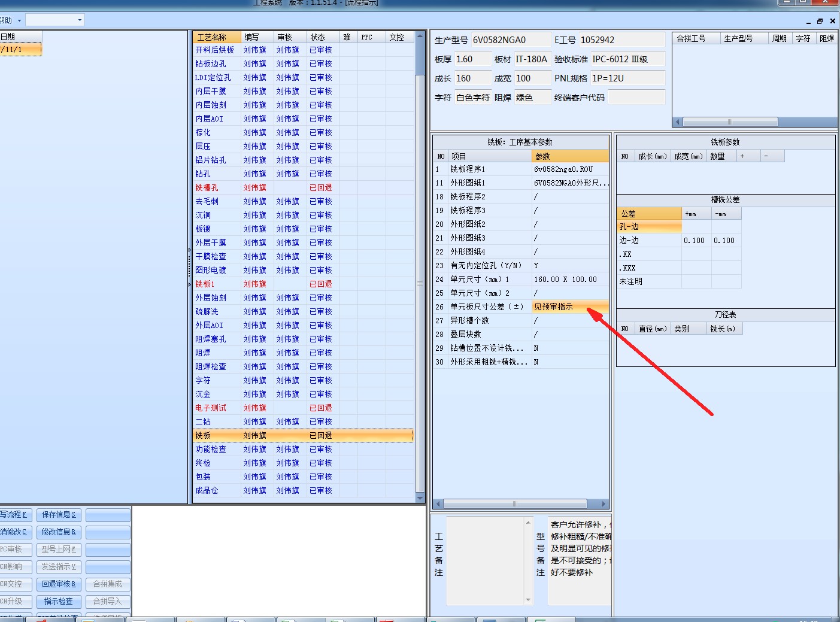The height and width of the screenshot is (622, 840).
Task: Select the 功能检查 process row
Action: [x=303, y=450]
